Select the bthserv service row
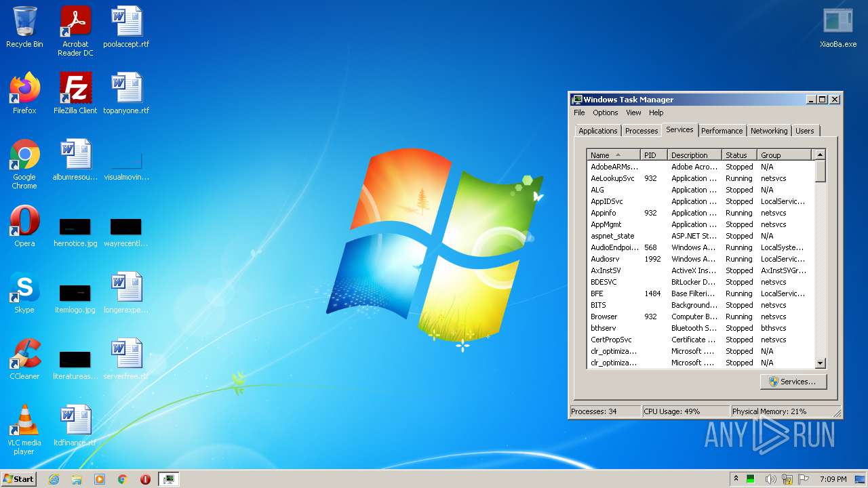 (701, 328)
